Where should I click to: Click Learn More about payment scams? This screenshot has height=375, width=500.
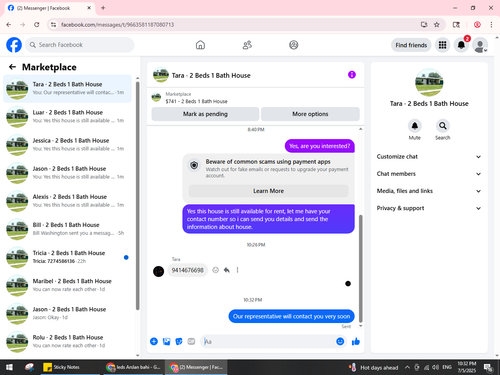coord(268,191)
